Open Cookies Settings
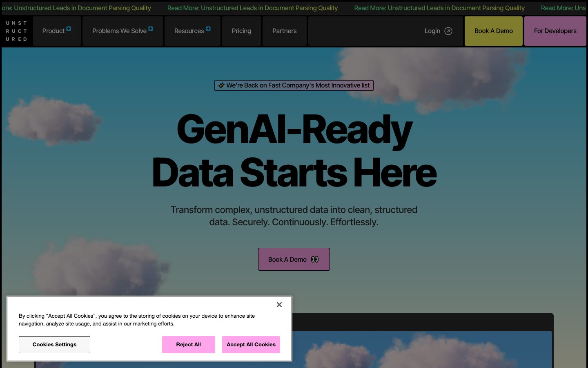588x368 pixels. click(54, 345)
